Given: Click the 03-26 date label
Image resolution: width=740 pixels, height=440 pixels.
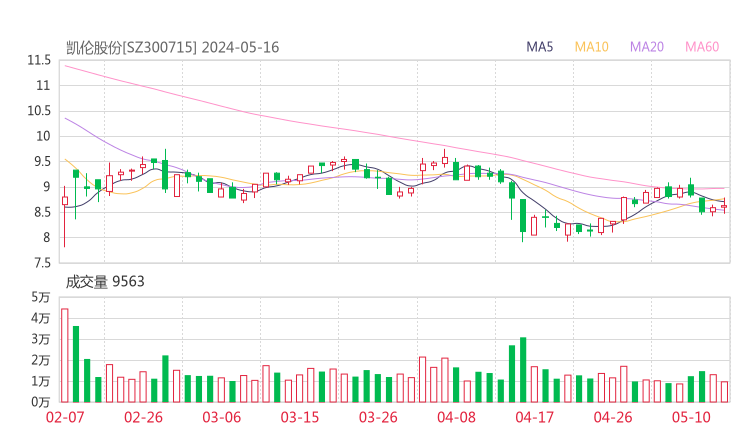Looking at the screenshot, I should (378, 417).
